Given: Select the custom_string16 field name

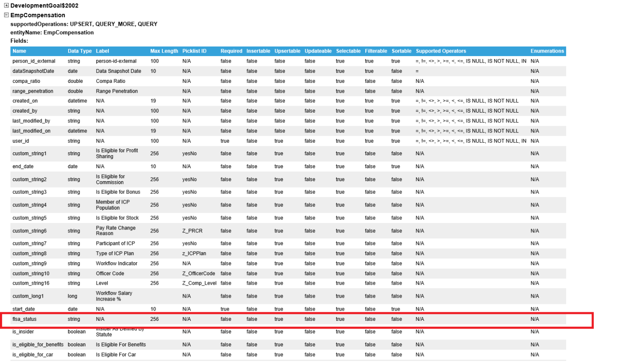Looking at the screenshot, I should click(31, 283).
